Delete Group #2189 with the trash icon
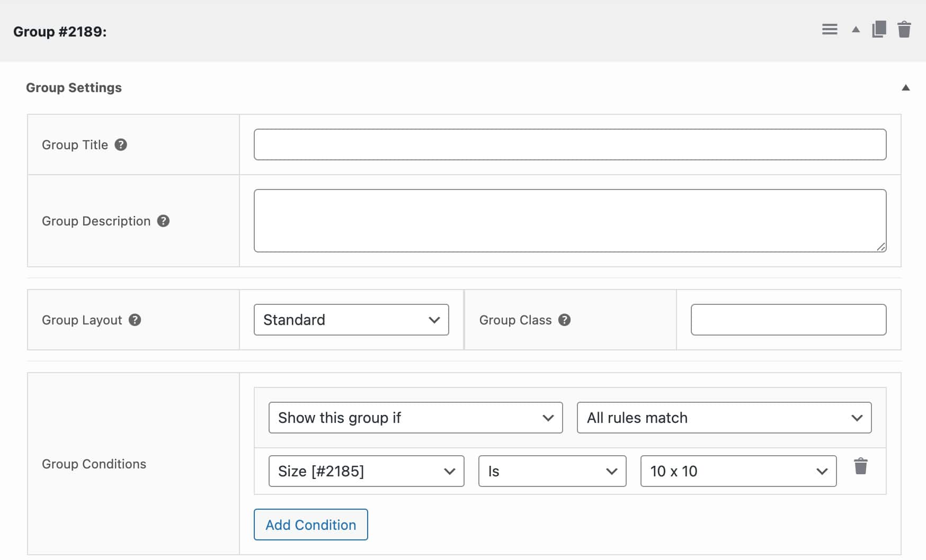Image resolution: width=926 pixels, height=560 pixels. click(x=903, y=30)
